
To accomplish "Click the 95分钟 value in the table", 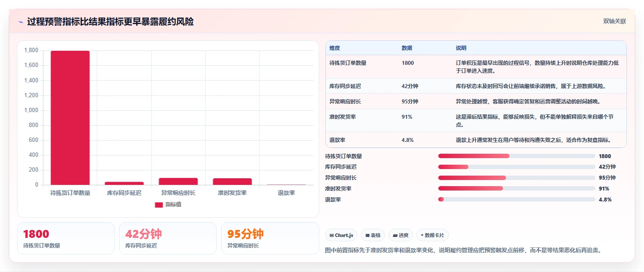I will tap(410, 102).
